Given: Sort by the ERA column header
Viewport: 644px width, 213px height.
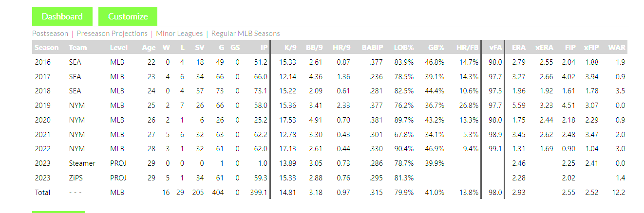Looking at the screenshot, I should point(518,48).
